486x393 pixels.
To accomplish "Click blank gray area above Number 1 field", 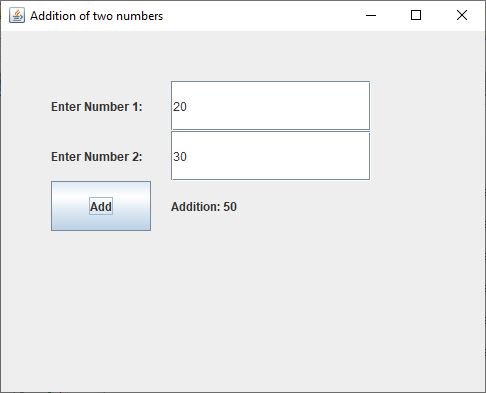I will click(x=270, y=56).
